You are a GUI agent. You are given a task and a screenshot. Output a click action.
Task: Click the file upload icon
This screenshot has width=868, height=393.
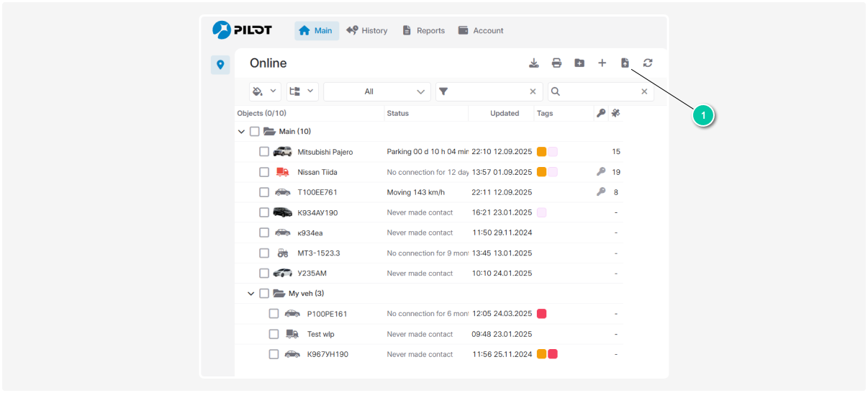click(625, 63)
